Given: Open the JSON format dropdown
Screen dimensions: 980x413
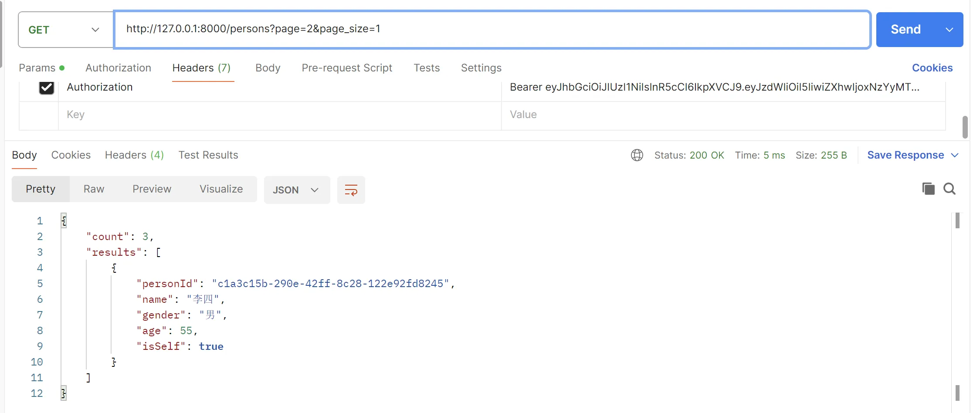Looking at the screenshot, I should pos(297,190).
